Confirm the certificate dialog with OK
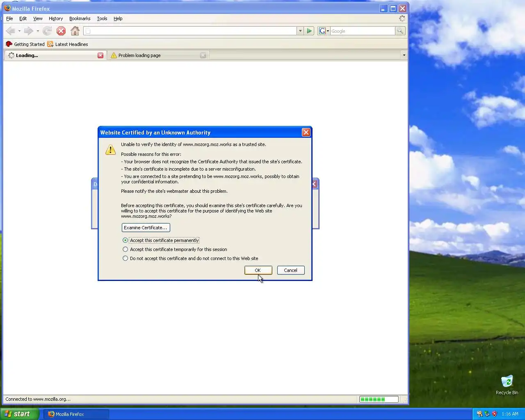 click(x=258, y=270)
